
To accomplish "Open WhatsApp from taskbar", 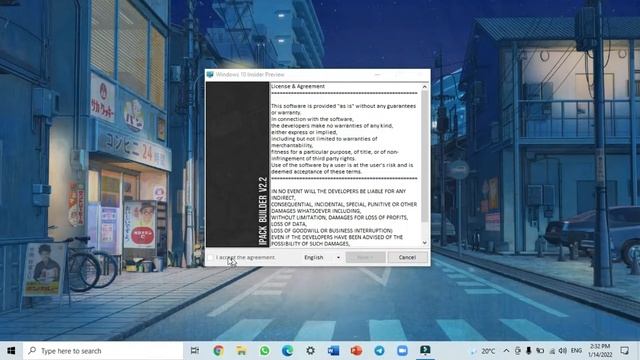I will pyautogui.click(x=264, y=351).
